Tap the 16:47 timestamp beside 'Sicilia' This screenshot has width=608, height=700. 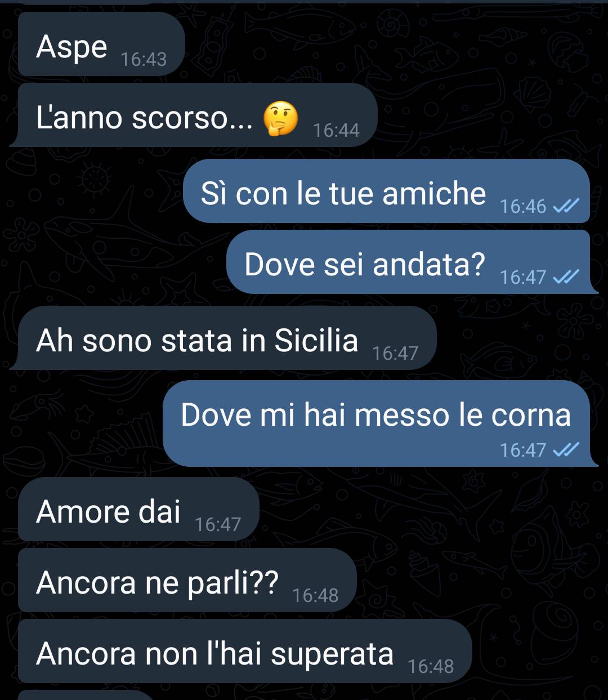395,353
